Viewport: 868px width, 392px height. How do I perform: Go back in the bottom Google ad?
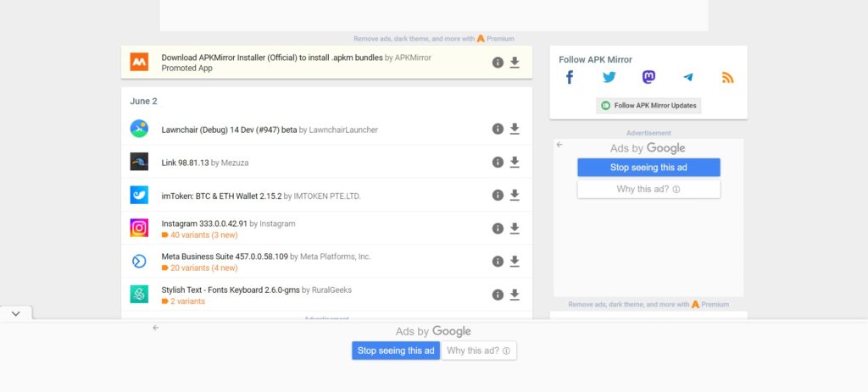[156, 328]
